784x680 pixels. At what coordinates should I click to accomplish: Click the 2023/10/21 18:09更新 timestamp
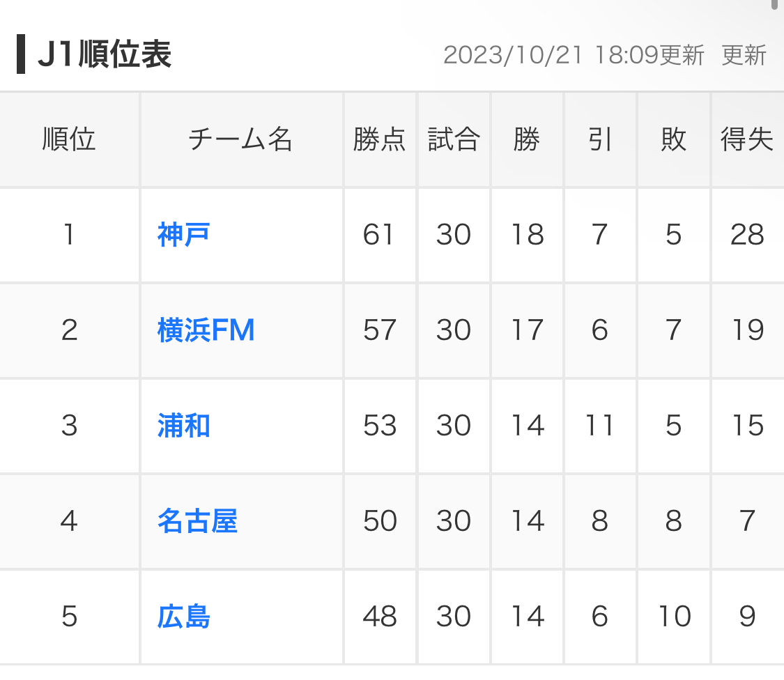click(574, 54)
